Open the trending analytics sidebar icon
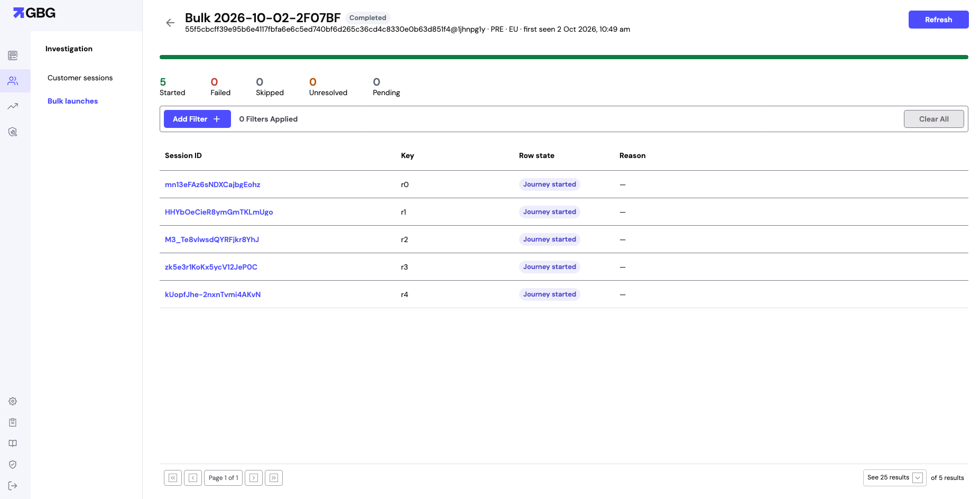 point(13,106)
